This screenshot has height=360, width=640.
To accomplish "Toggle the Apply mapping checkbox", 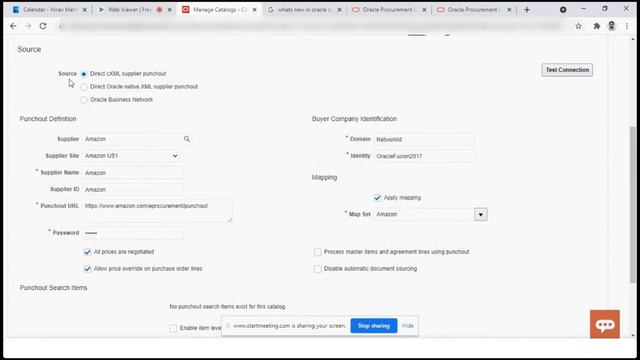I will coord(377,198).
